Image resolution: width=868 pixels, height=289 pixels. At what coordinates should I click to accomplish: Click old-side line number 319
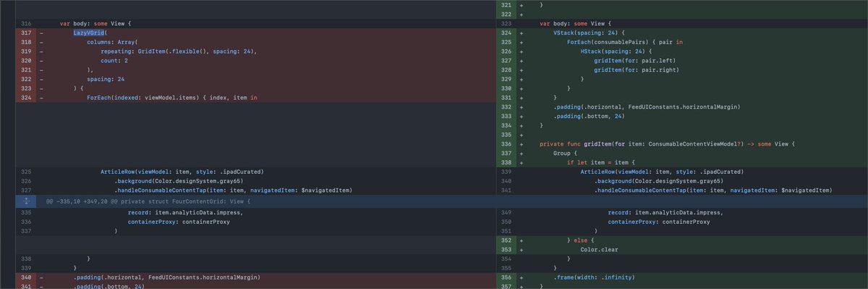click(x=26, y=51)
